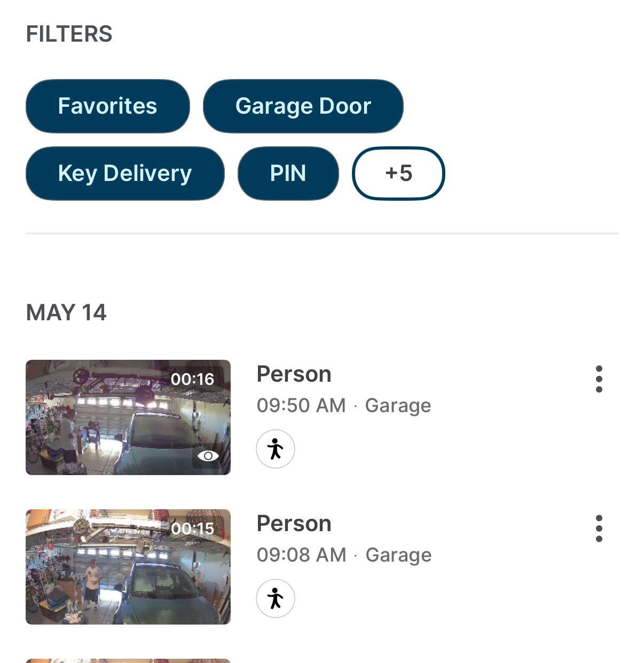Click the 00:16 duration badge

click(x=192, y=379)
